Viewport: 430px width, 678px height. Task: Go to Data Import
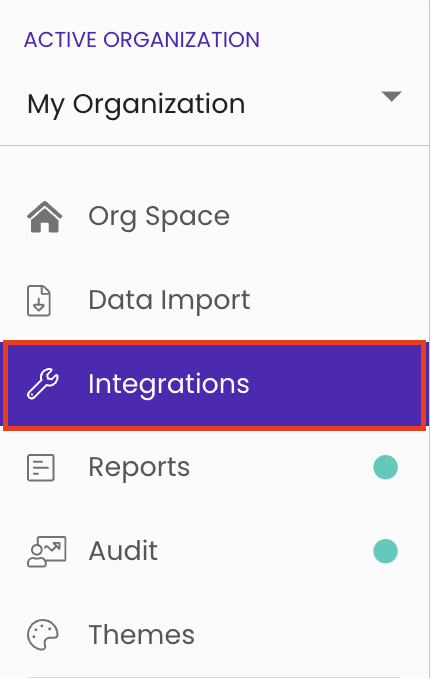point(215,300)
